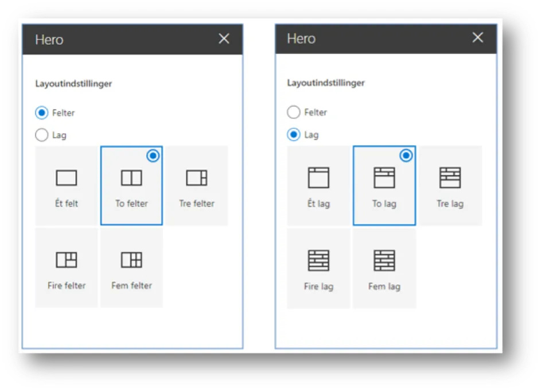Select the Fire lag layout tile
The image size is (541, 392).
tap(318, 268)
